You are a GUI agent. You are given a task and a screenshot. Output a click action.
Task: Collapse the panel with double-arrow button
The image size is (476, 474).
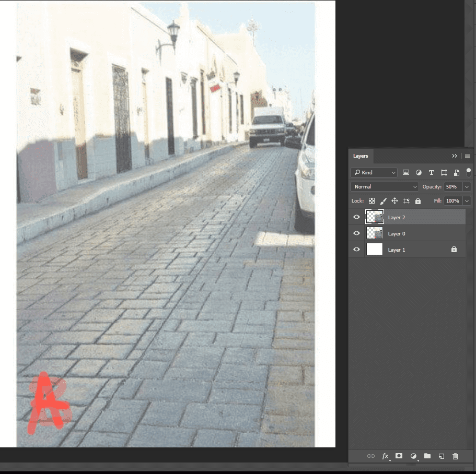click(x=455, y=156)
